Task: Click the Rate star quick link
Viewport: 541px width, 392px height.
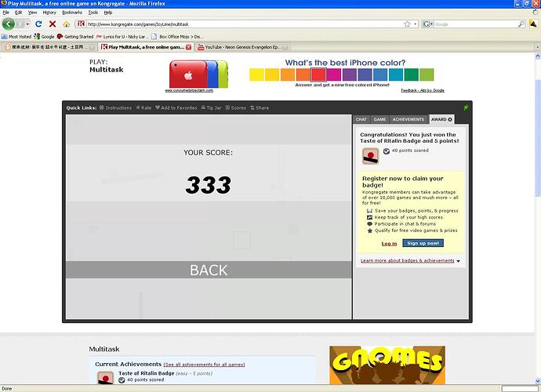Action: click(x=143, y=107)
